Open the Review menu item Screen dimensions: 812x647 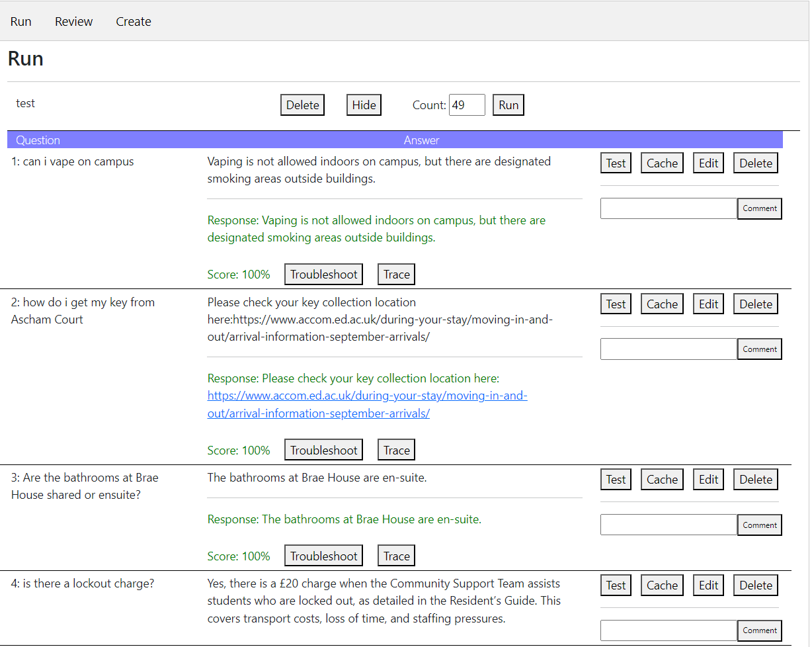(x=73, y=22)
